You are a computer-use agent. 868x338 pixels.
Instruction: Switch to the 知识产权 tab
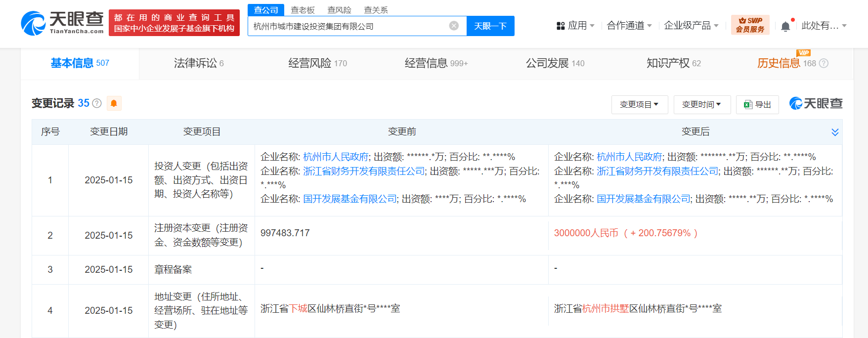674,63
